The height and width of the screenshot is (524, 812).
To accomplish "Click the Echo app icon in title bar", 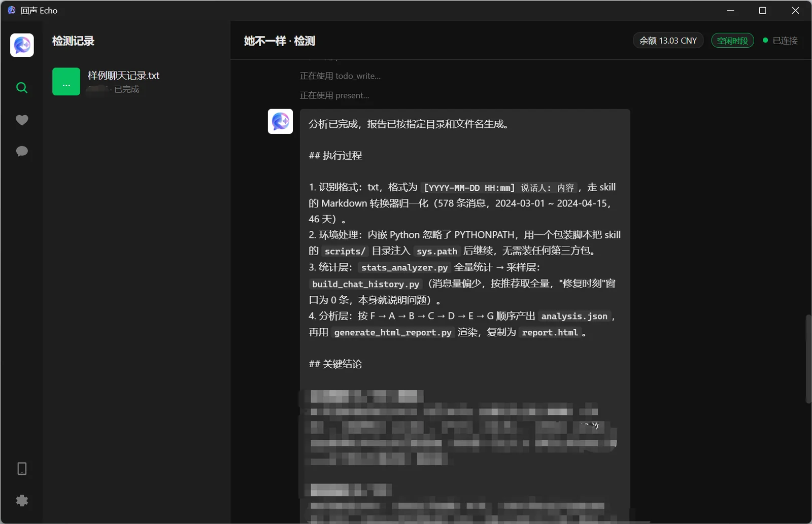I will pyautogui.click(x=12, y=10).
